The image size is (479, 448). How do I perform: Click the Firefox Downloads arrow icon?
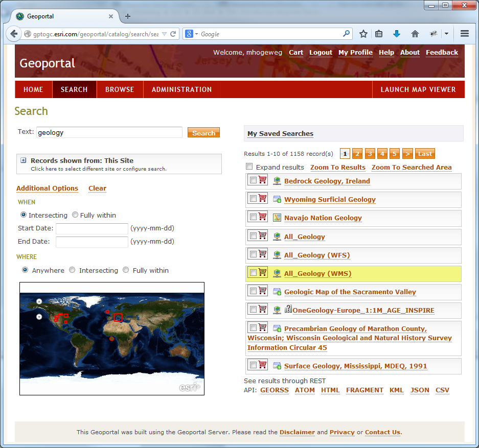click(x=397, y=33)
